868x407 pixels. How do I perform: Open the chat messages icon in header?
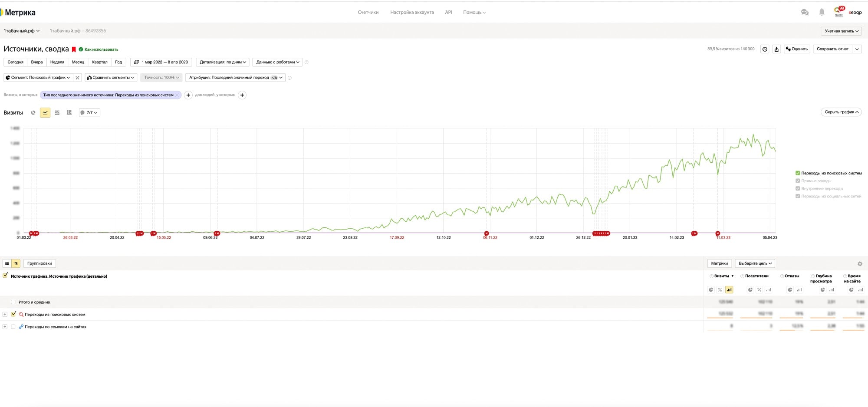805,12
